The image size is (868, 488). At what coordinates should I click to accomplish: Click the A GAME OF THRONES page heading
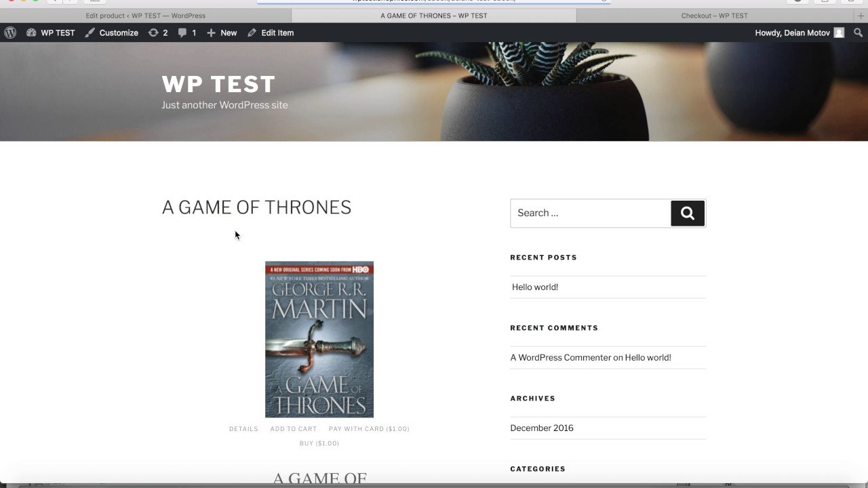coord(256,207)
